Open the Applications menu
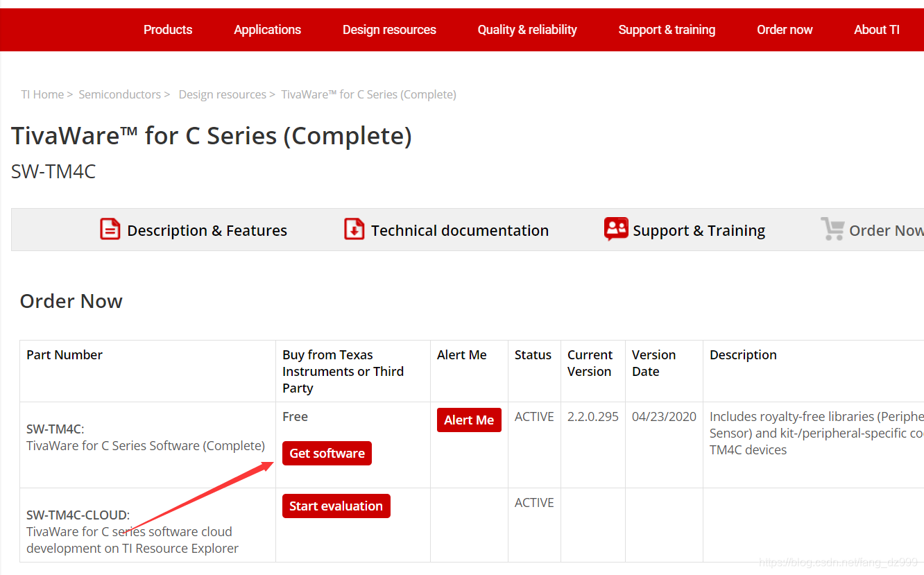 click(268, 30)
